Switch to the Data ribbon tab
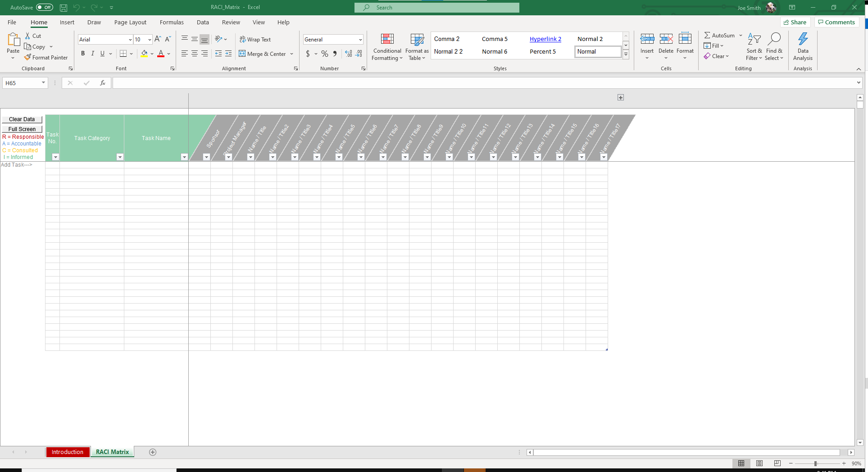868x472 pixels. [203, 23]
